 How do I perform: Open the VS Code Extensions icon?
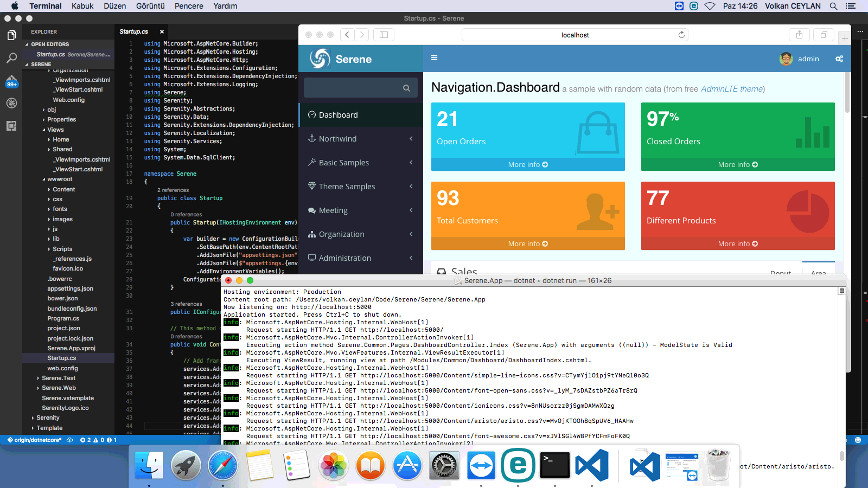point(11,126)
